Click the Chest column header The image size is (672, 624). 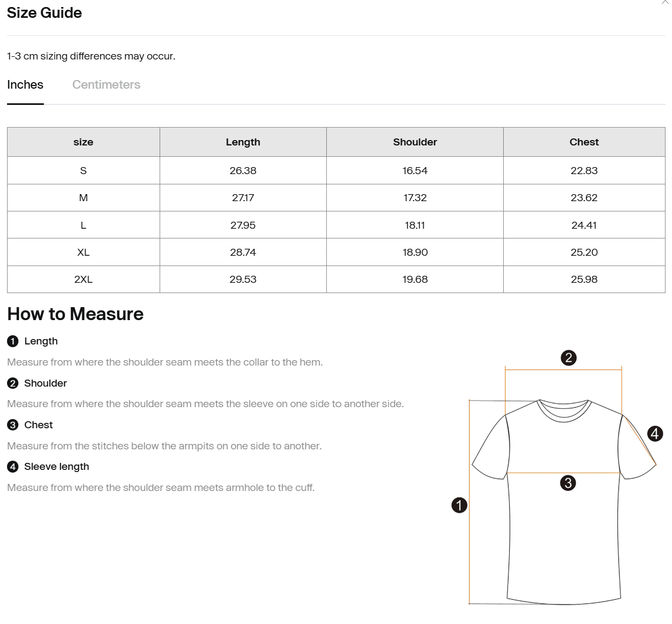click(584, 142)
